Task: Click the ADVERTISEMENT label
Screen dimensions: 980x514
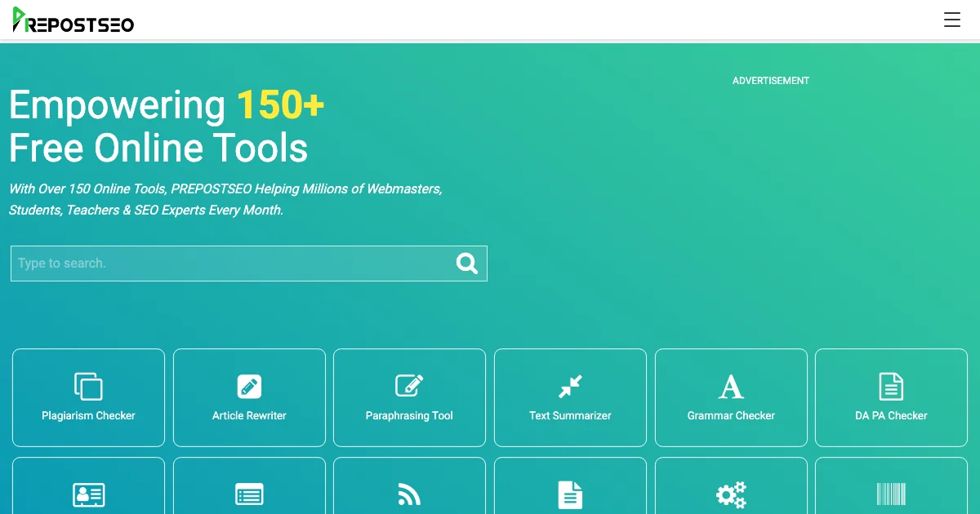Action: 771,81
